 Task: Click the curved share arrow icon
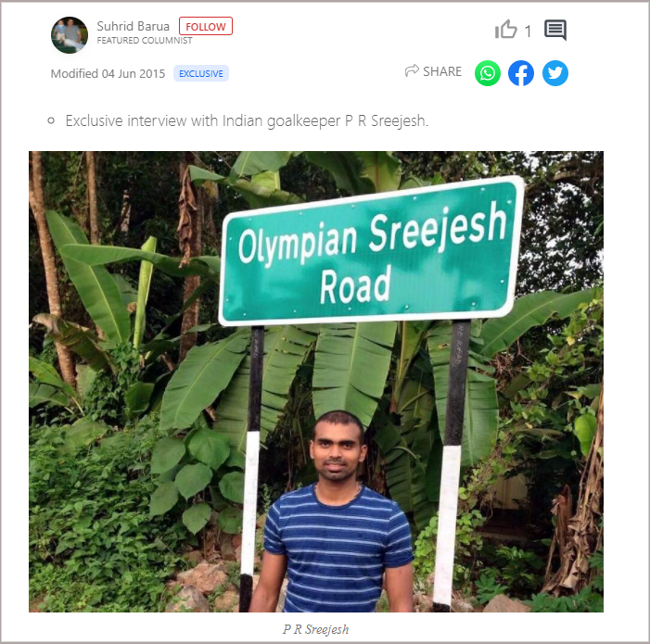click(x=412, y=70)
